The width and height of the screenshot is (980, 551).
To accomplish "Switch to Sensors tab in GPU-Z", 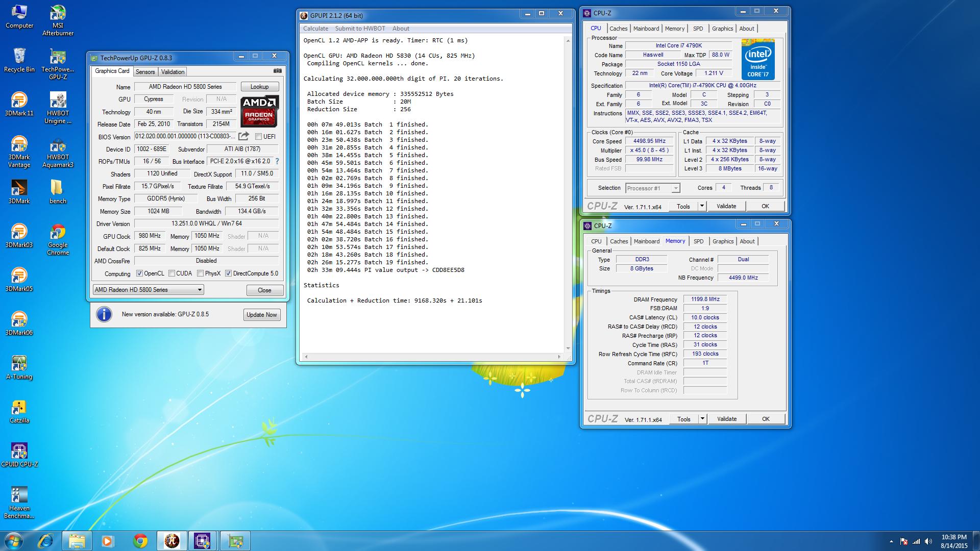I will pos(145,72).
